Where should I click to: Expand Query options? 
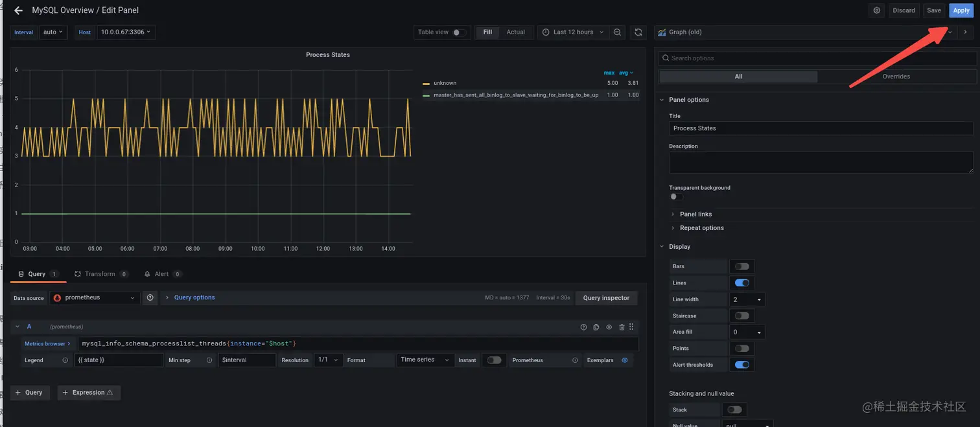click(194, 297)
